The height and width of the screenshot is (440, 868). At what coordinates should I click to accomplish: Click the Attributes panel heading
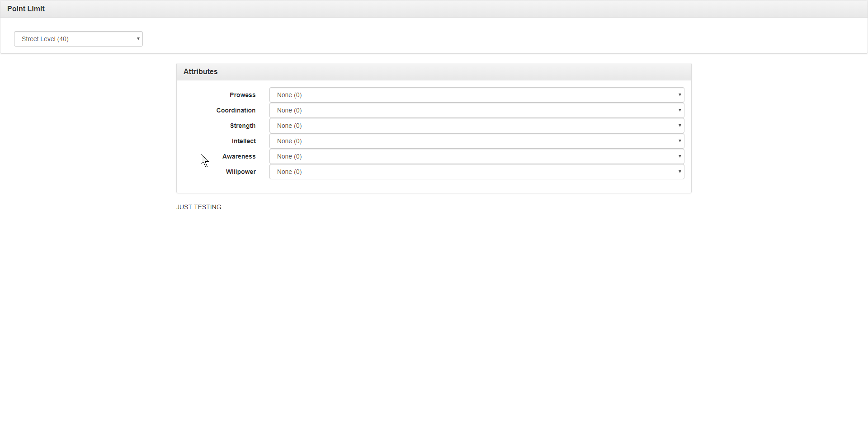point(200,71)
